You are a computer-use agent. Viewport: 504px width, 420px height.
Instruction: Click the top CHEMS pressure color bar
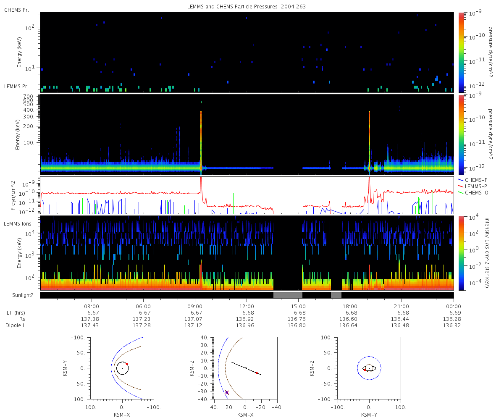click(461, 52)
